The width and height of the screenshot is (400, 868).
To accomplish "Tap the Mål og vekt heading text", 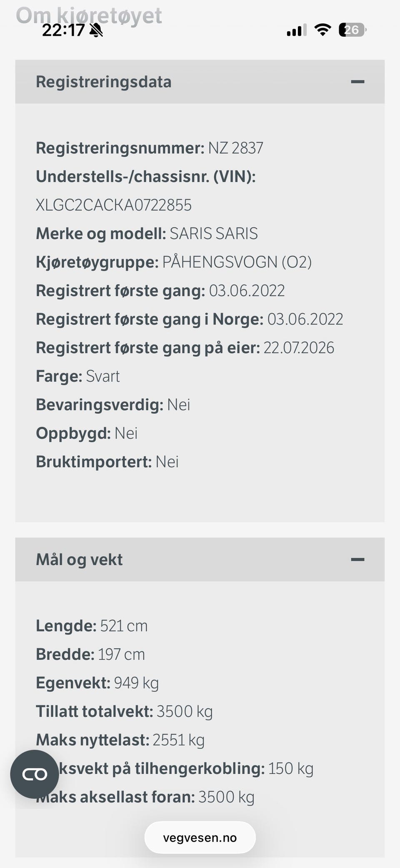I will 79,559.
